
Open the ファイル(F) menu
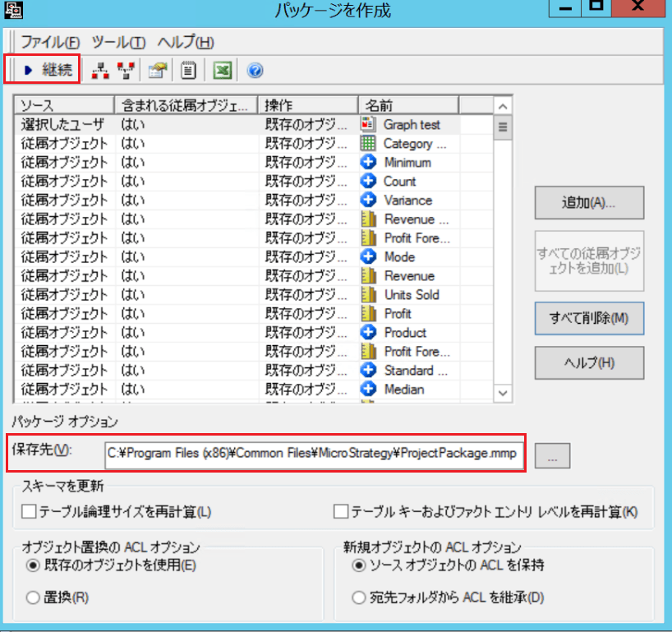coord(50,42)
